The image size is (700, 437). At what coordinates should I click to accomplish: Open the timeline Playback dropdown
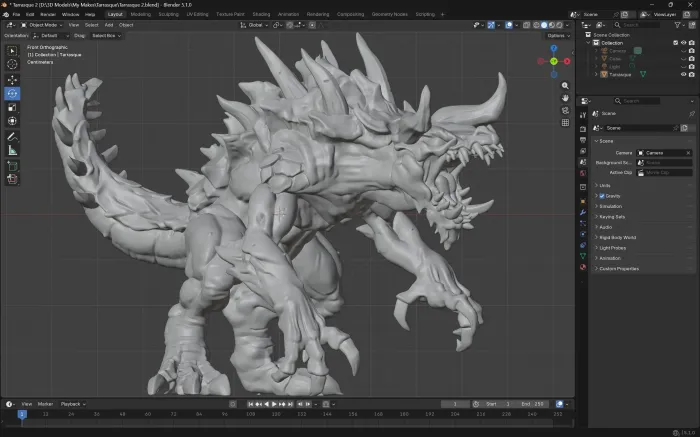pos(73,404)
